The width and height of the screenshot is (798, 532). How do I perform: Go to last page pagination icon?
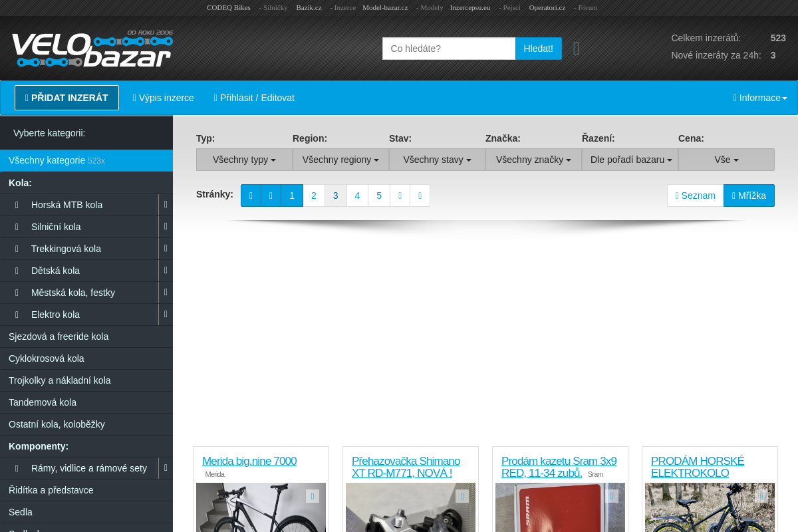click(420, 196)
